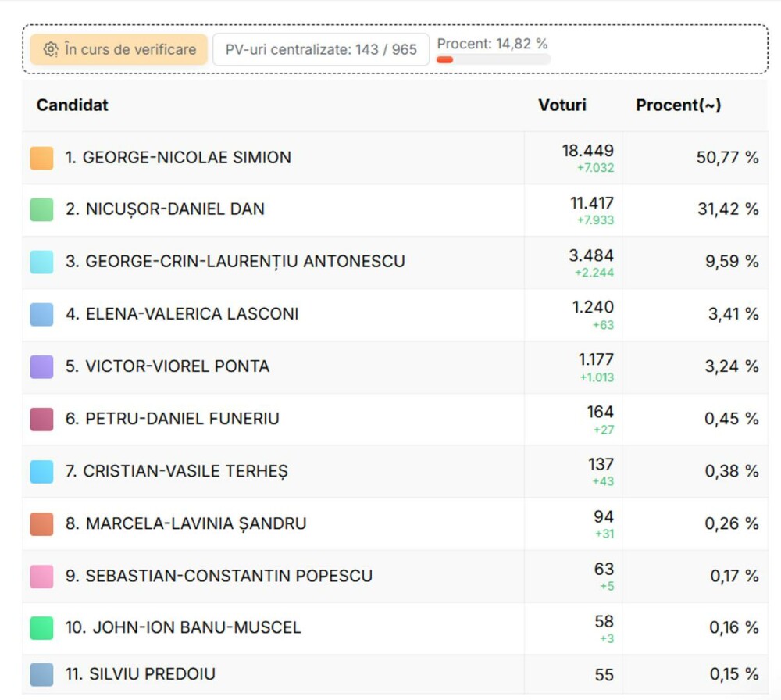Click the Candidat column header
Image resolution: width=781 pixels, height=700 pixels.
coord(73,105)
